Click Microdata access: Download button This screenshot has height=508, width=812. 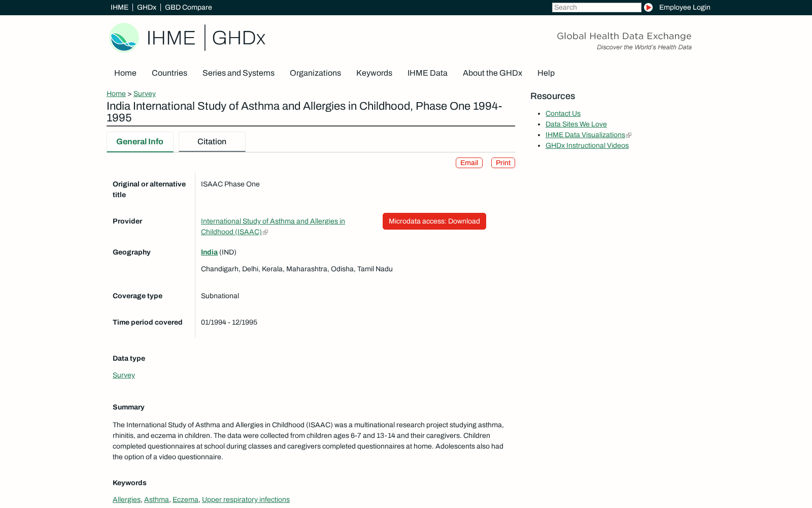(434, 221)
